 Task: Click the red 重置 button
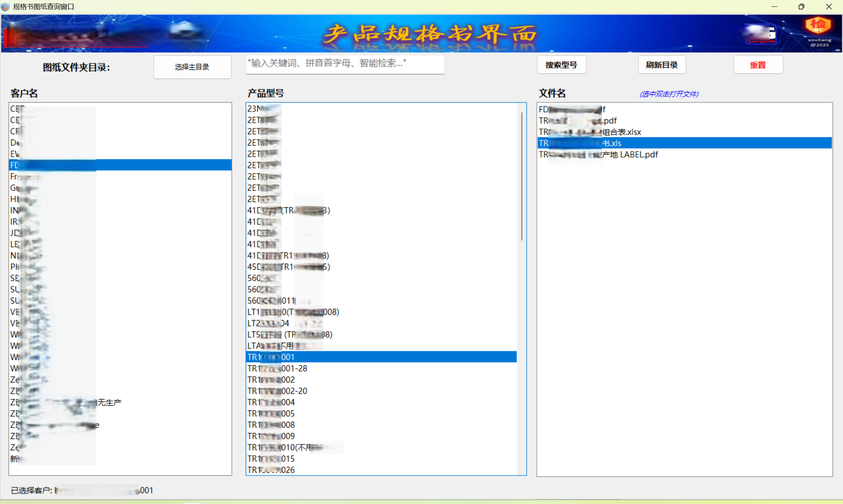[x=758, y=65]
